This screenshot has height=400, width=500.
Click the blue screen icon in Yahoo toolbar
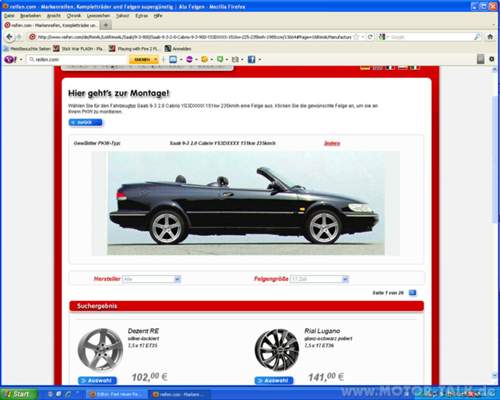pyautogui.click(x=173, y=59)
